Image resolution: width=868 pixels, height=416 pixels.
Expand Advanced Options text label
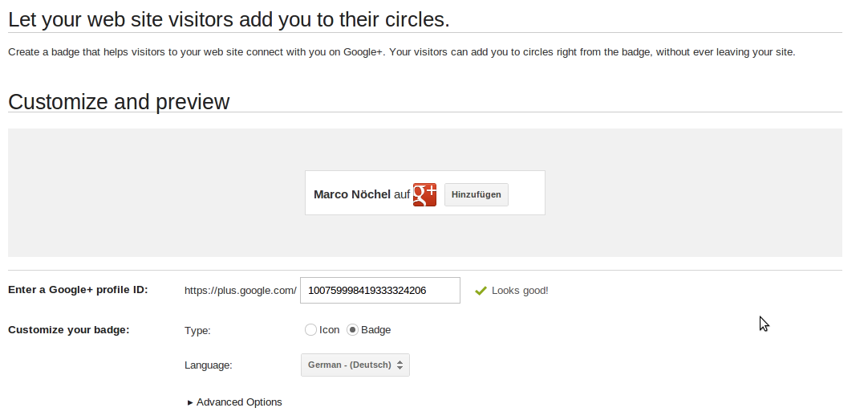pyautogui.click(x=239, y=402)
